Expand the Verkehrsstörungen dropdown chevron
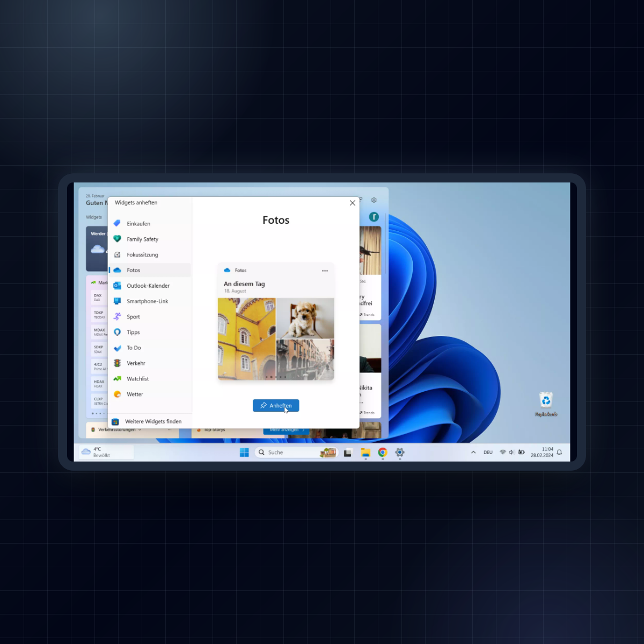This screenshot has height=644, width=644. 140,430
